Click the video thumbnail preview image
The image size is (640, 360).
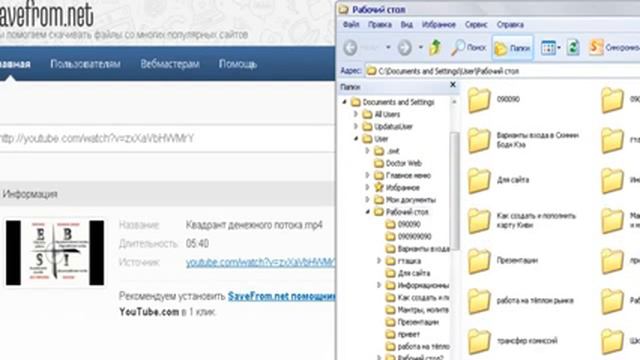[55, 253]
